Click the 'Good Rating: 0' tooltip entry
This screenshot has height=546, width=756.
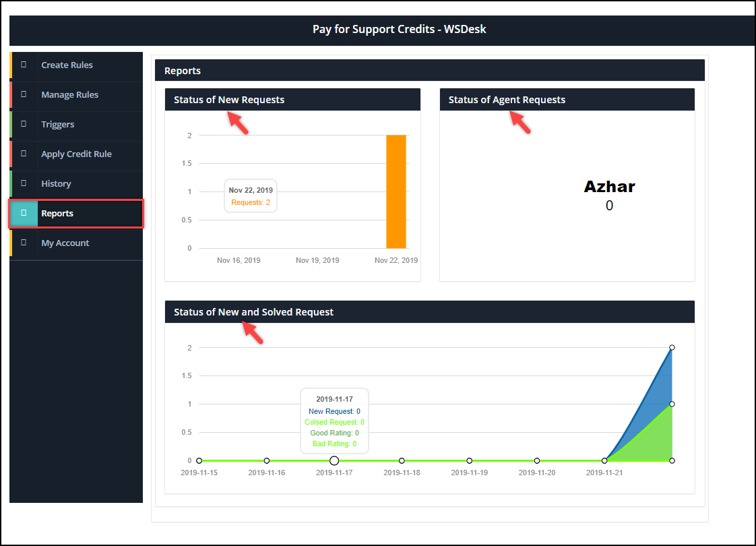click(x=334, y=433)
